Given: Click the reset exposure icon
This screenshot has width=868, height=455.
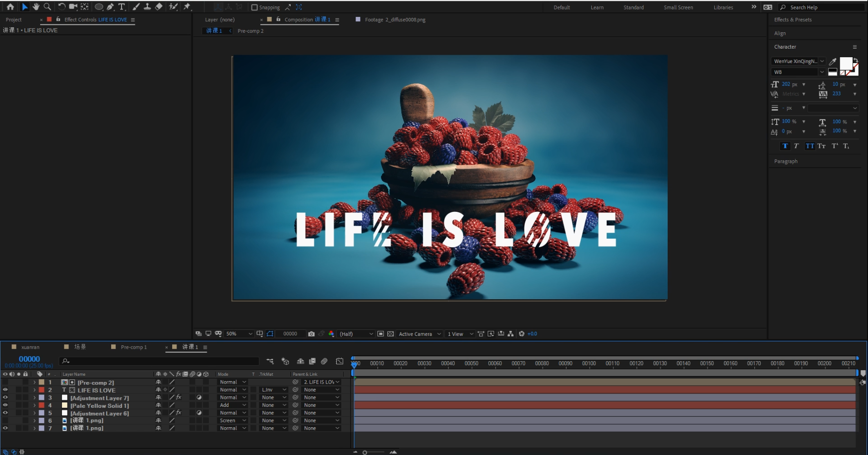Looking at the screenshot, I should [521, 334].
